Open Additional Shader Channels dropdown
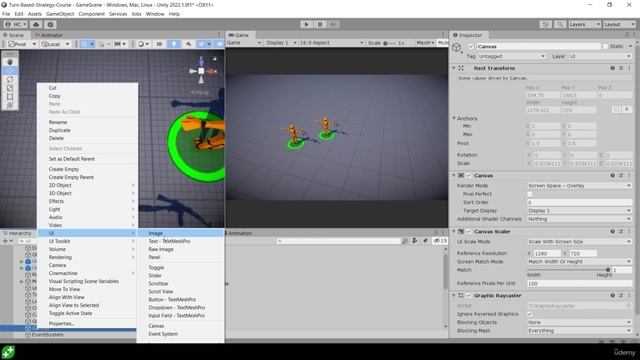Viewport: 640px width, 360px height. click(x=579, y=219)
